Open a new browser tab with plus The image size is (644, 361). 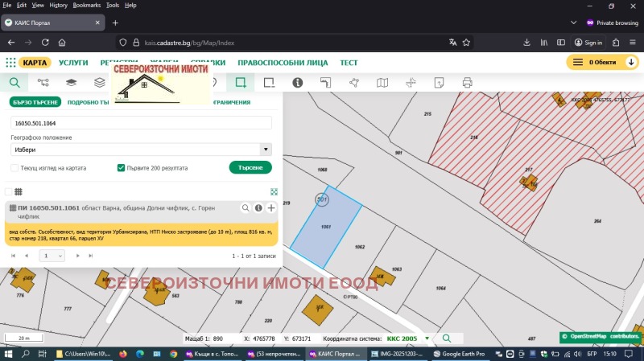coord(115,23)
